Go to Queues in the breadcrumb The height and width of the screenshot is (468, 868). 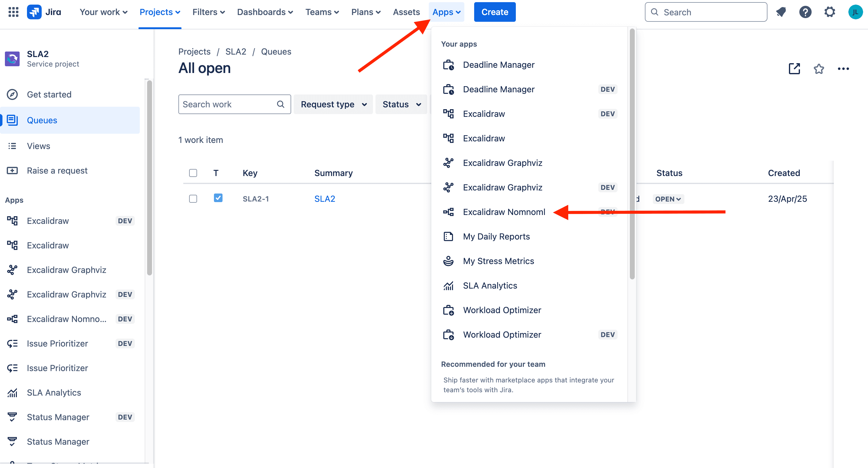276,52
